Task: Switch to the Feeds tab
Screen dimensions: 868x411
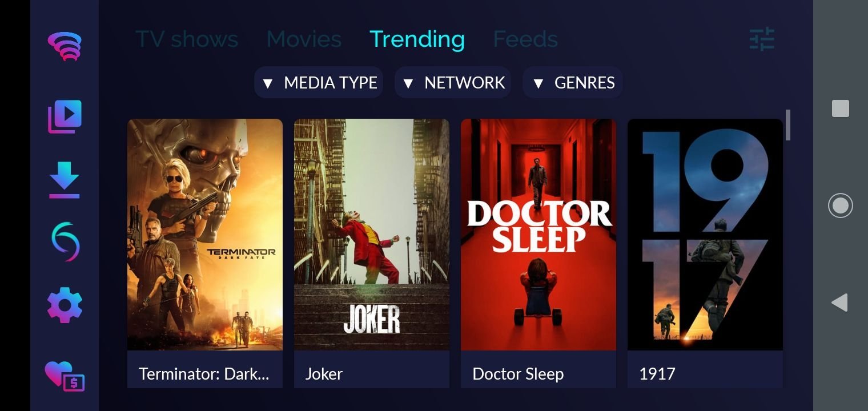Action: click(x=525, y=39)
